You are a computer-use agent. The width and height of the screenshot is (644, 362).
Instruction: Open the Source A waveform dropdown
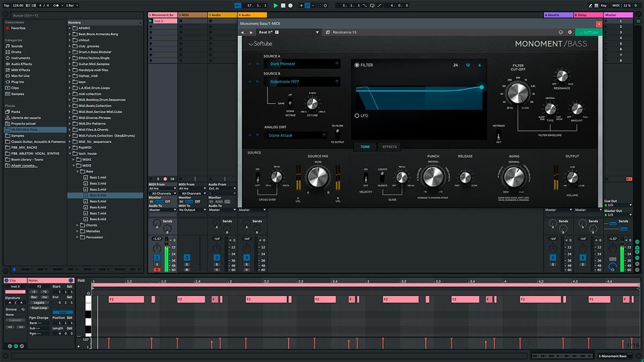pyautogui.click(x=302, y=64)
